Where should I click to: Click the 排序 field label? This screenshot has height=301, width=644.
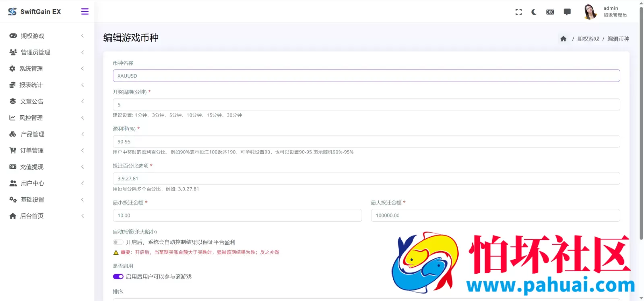(x=118, y=292)
